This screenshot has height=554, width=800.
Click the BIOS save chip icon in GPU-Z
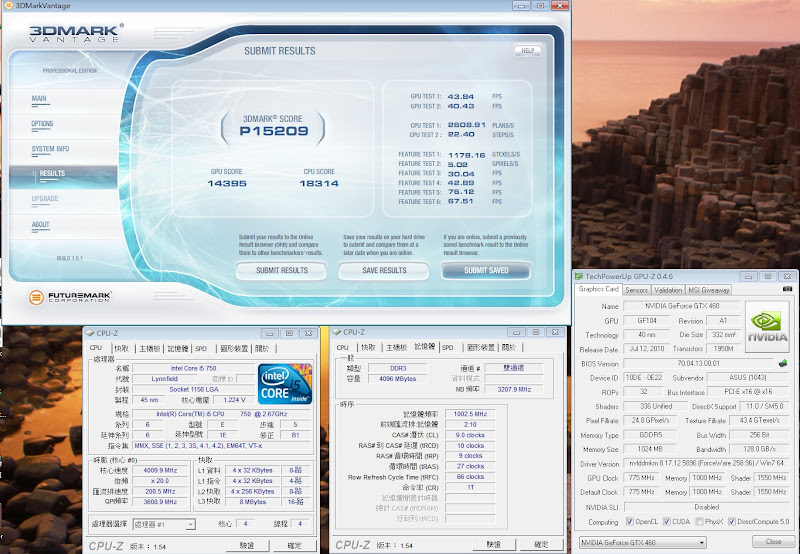pyautogui.click(x=783, y=363)
